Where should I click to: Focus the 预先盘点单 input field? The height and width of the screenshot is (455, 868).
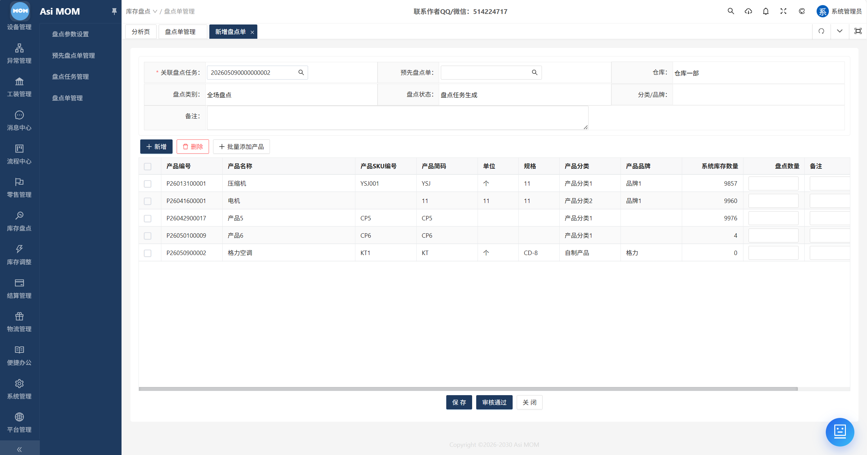(x=491, y=72)
